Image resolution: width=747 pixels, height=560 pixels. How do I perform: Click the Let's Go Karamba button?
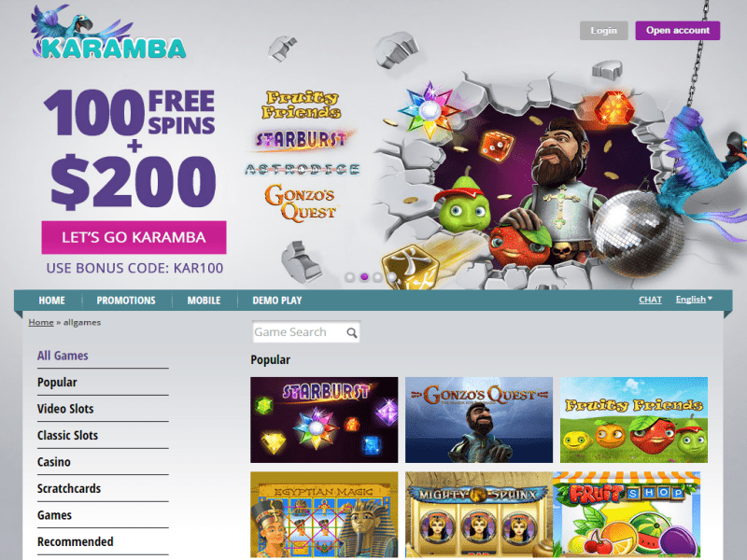[x=134, y=237]
